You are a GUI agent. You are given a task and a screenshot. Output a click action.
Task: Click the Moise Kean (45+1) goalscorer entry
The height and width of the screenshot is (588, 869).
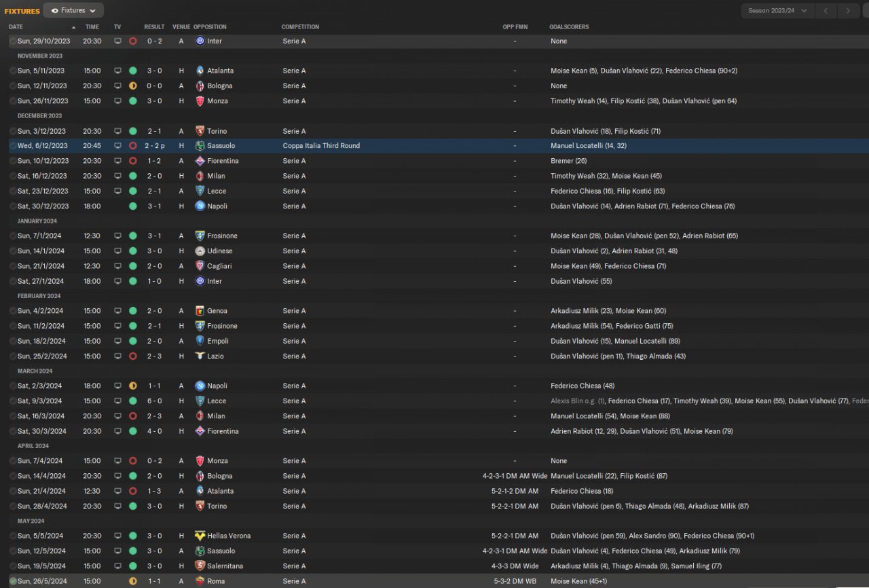[580, 581]
